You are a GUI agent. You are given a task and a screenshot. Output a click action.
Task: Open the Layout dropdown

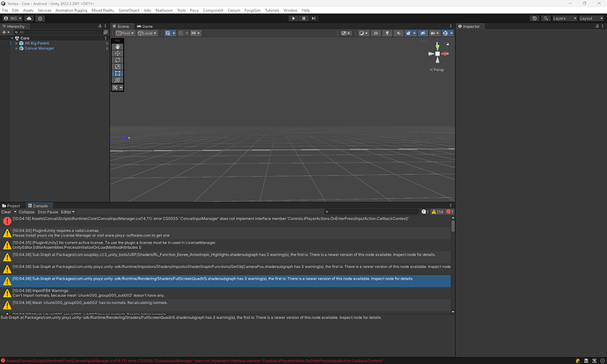(x=591, y=18)
